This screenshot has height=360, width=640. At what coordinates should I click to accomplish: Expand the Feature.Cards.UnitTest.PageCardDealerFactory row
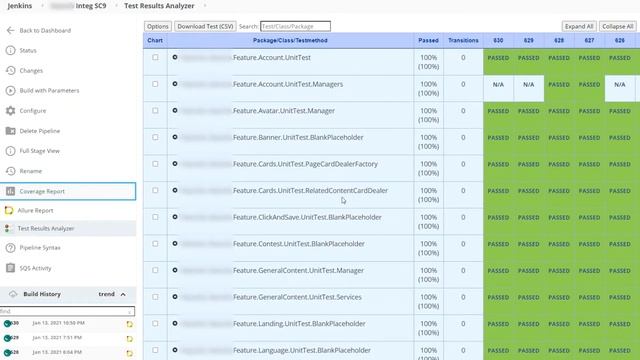point(175,164)
